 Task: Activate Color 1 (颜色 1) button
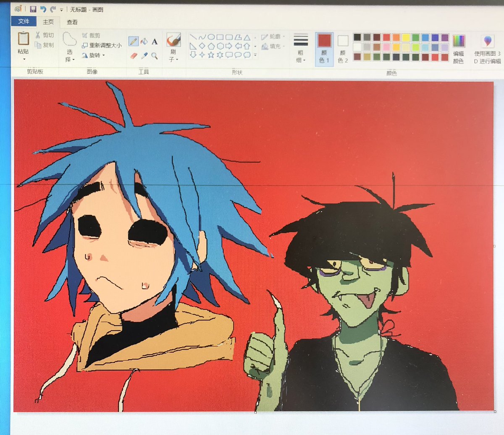[x=324, y=49]
